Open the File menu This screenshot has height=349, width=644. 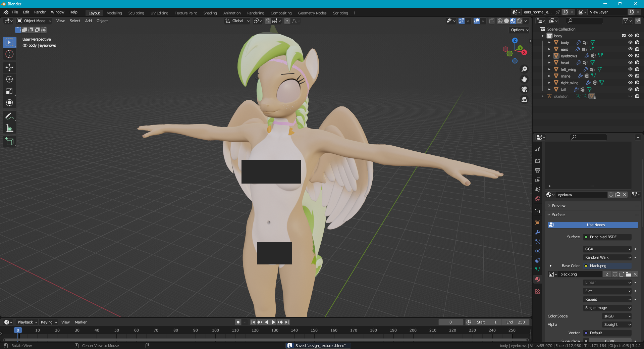pos(15,12)
